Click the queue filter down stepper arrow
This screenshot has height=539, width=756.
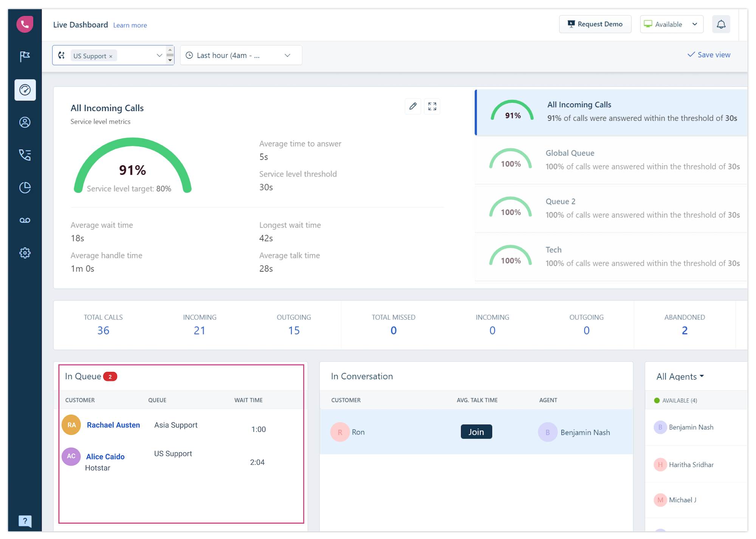170,60
